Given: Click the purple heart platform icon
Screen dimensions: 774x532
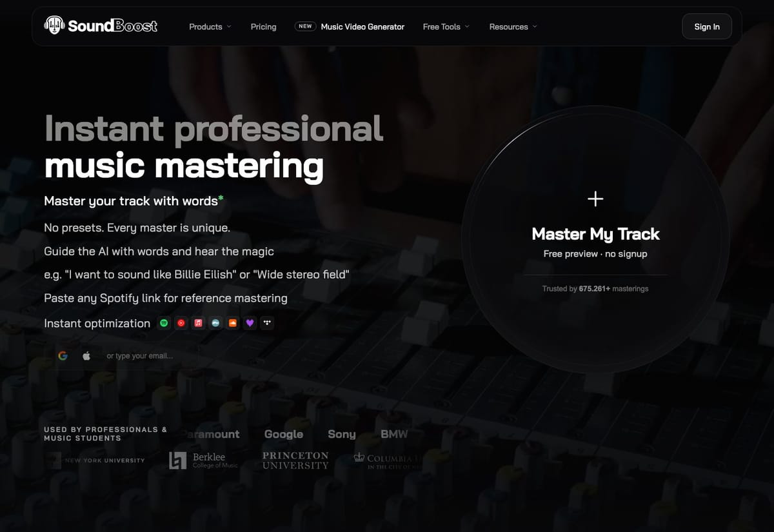Looking at the screenshot, I should (250, 323).
